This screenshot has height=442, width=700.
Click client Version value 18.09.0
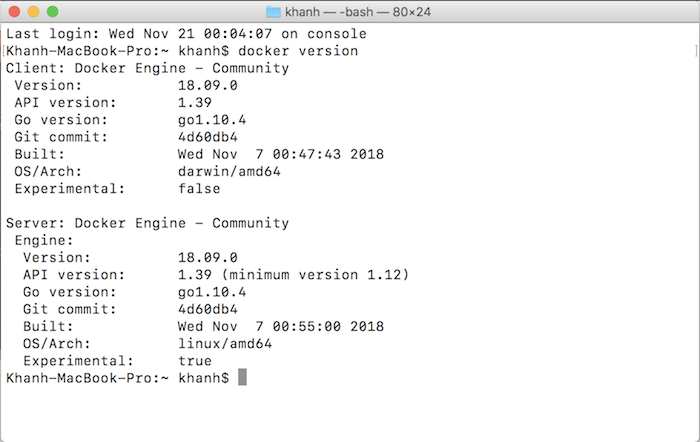[x=208, y=85]
